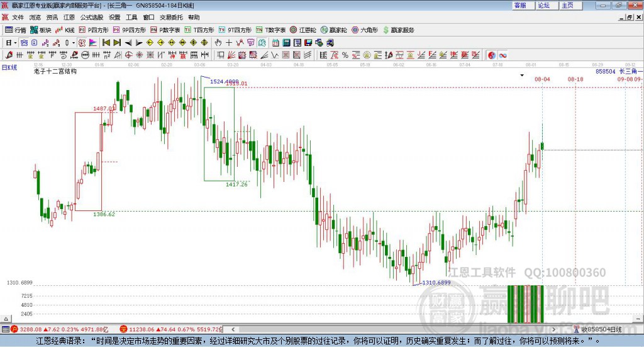Open the 江恩轮 Gann wheel
The height and width of the screenshot is (347, 644).
pos(303,30)
